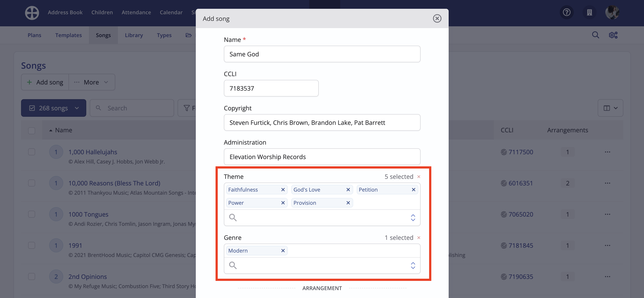Screen dimensions: 644x298
Task: Open the 268 songs dropdown
Action: pos(54,108)
